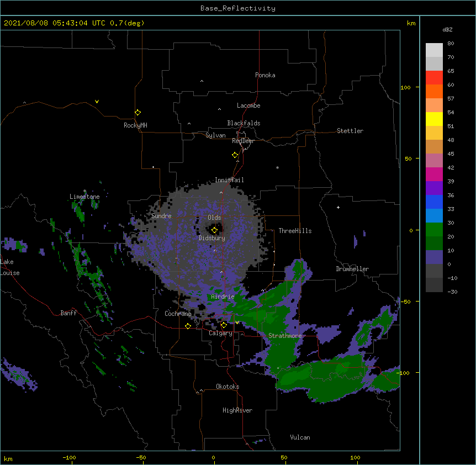Pick the purple 36-39 dBZ legend swatch

pyautogui.click(x=434, y=188)
